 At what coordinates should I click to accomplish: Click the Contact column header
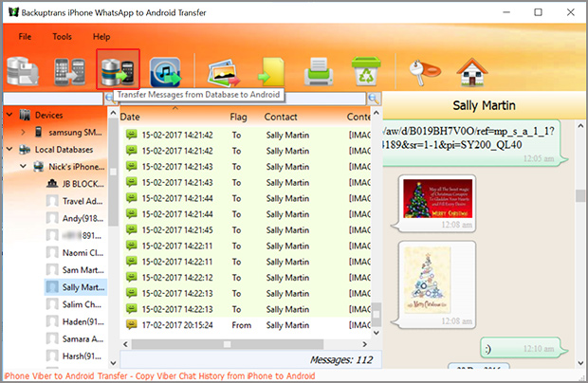[281, 117]
